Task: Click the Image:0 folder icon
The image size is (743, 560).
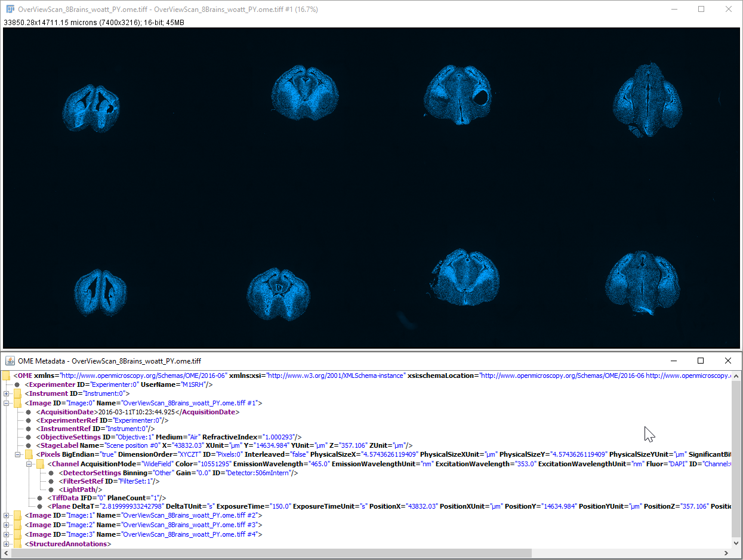Action: (x=17, y=403)
